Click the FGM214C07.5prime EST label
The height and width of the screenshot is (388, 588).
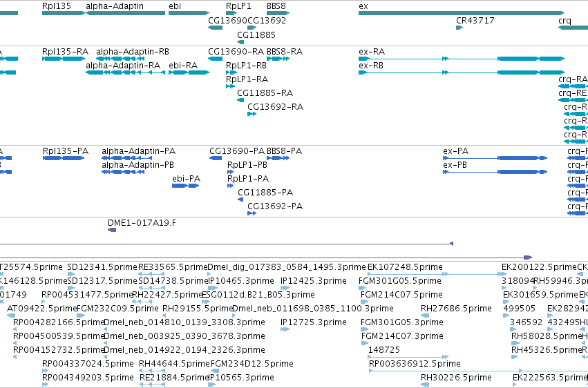coord(401,295)
